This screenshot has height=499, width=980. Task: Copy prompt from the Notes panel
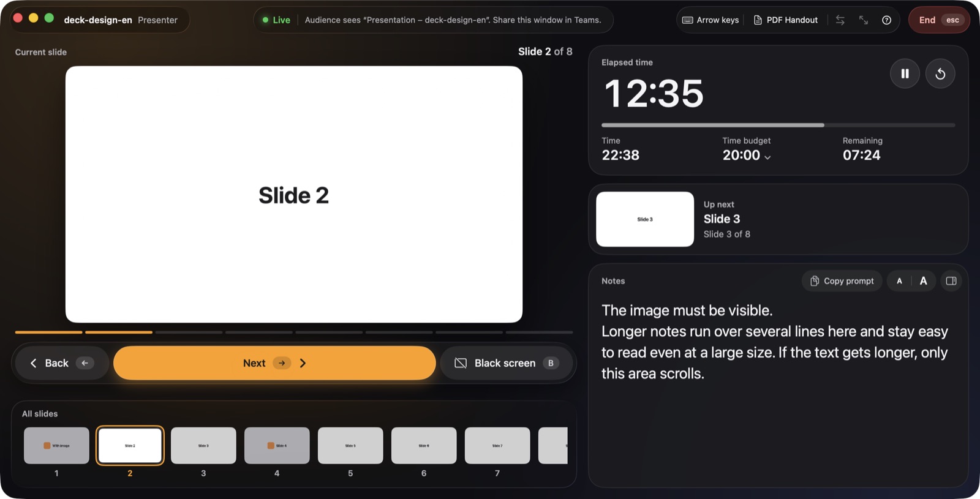pyautogui.click(x=842, y=281)
